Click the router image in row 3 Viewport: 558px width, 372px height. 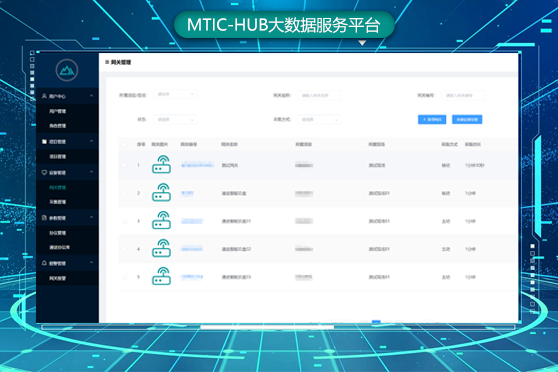[162, 220]
